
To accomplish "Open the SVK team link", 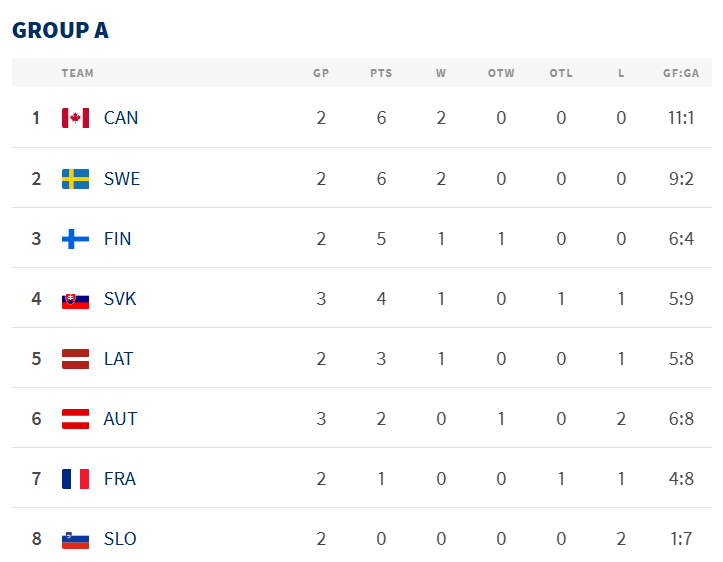I will [120, 299].
